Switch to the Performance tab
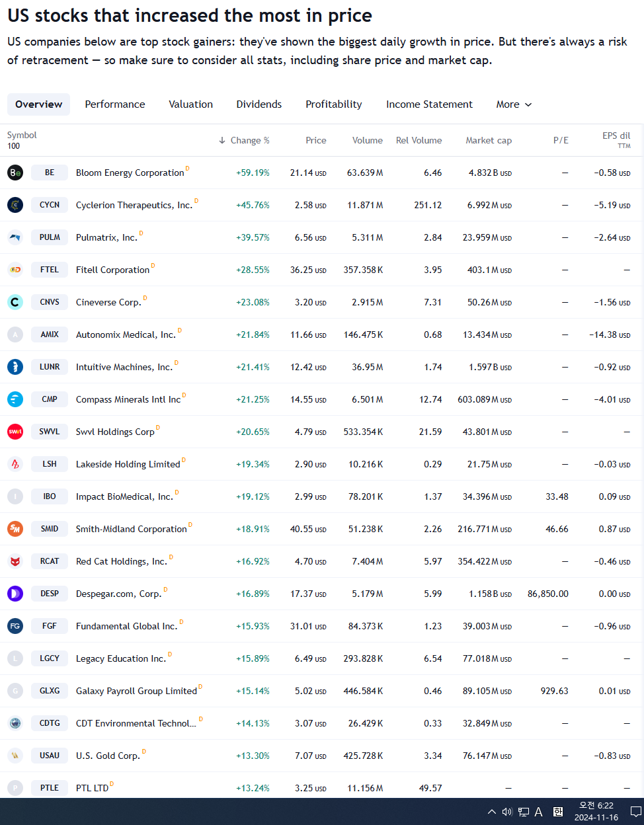The height and width of the screenshot is (825, 644). click(115, 104)
